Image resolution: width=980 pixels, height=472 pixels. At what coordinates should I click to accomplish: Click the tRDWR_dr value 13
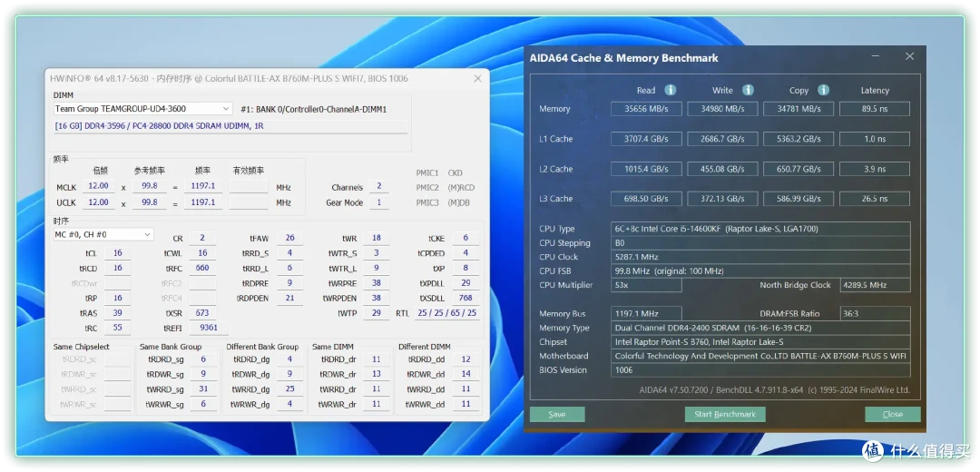[377, 375]
